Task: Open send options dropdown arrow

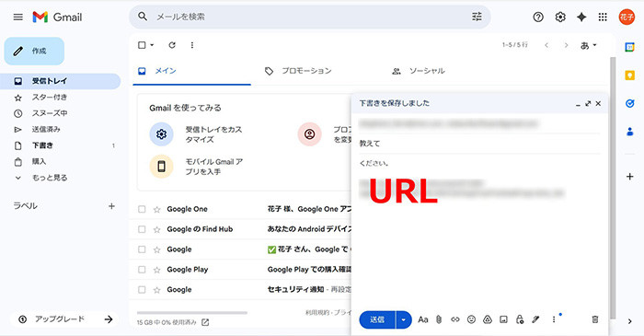Action: (403, 319)
